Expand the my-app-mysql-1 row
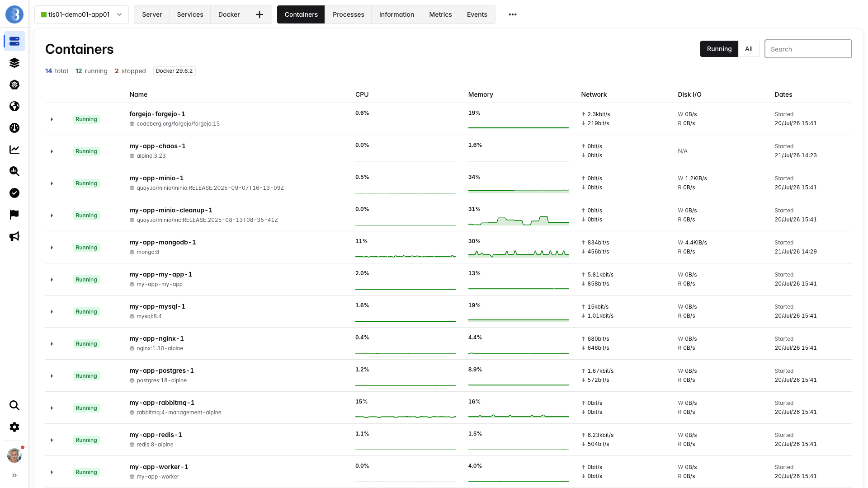The width and height of the screenshot is (868, 488). tap(52, 312)
